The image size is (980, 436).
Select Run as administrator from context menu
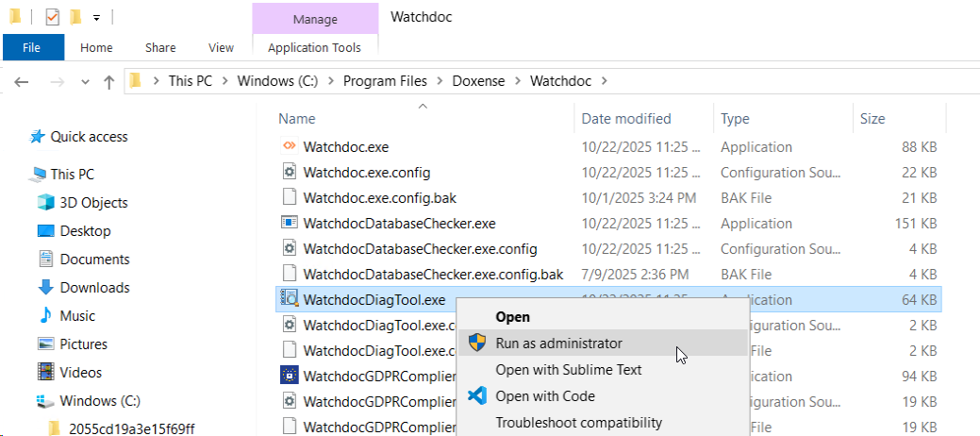pos(558,344)
